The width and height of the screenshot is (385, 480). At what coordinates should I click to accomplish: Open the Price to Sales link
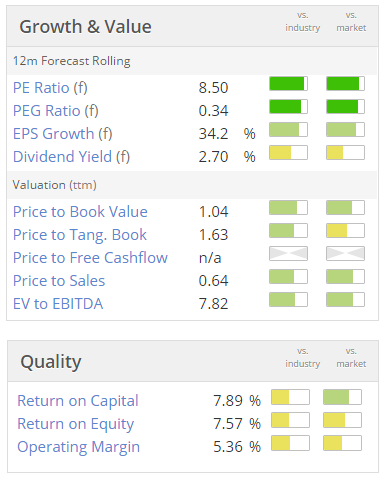pyautogui.click(x=59, y=281)
